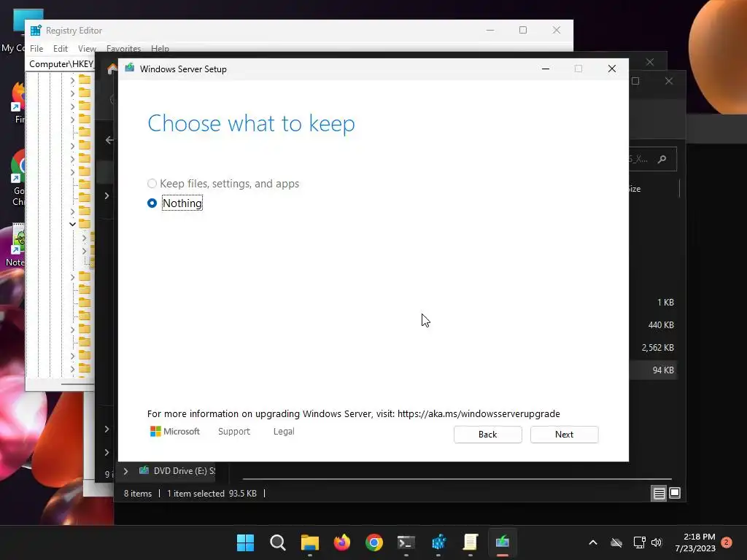The image size is (747, 560).
Task: Show hidden system tray icons
Action: 593,542
